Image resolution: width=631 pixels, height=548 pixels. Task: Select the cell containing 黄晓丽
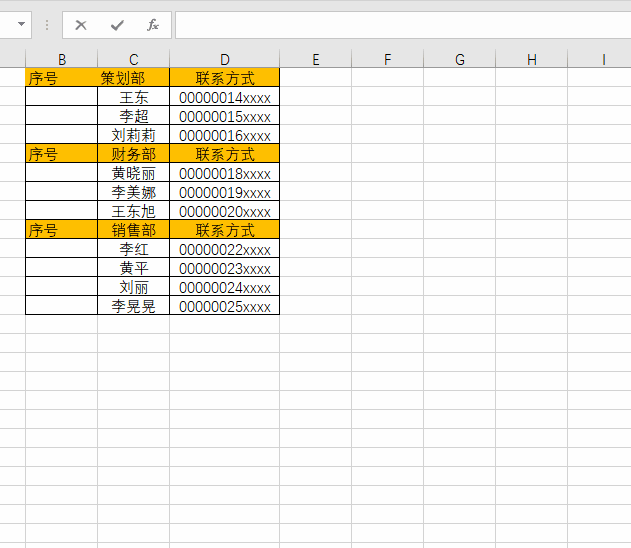pyautogui.click(x=134, y=172)
